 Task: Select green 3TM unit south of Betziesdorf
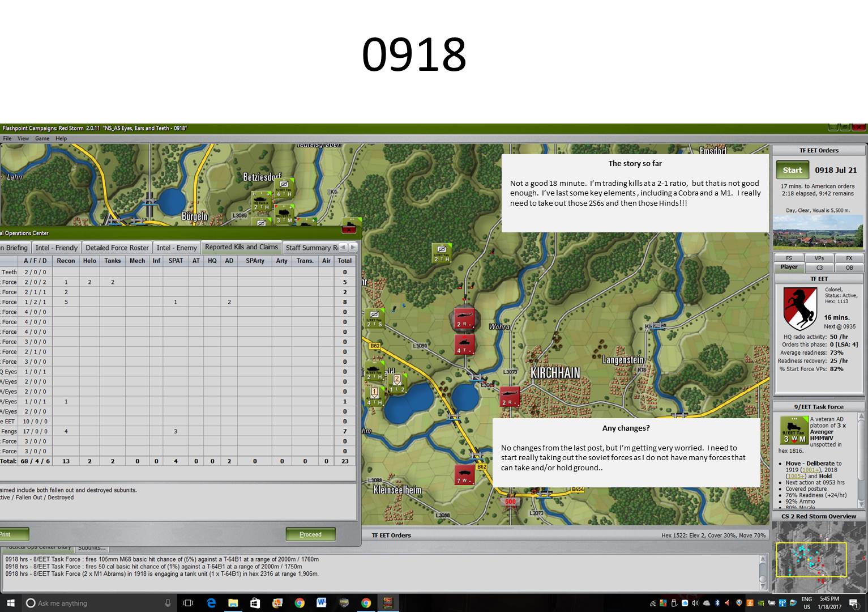pos(284,214)
